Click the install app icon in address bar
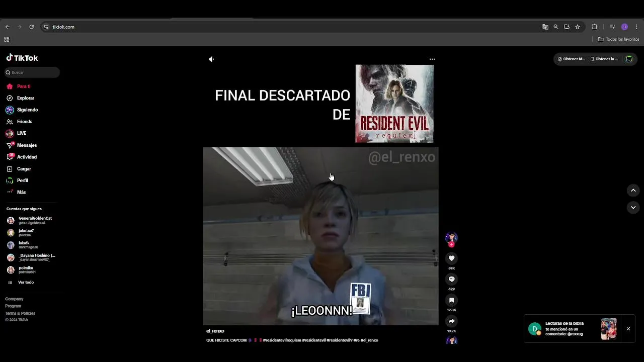644x362 pixels. click(567, 27)
